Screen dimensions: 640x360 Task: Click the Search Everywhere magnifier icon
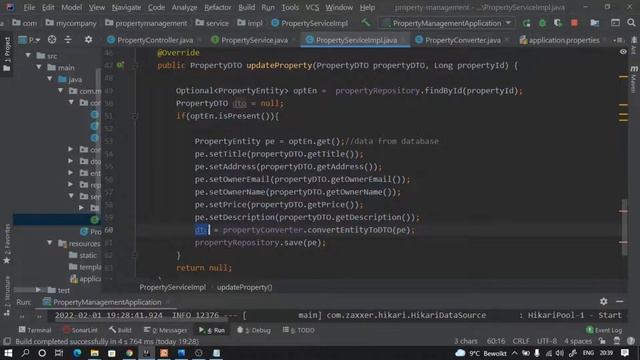point(631,23)
